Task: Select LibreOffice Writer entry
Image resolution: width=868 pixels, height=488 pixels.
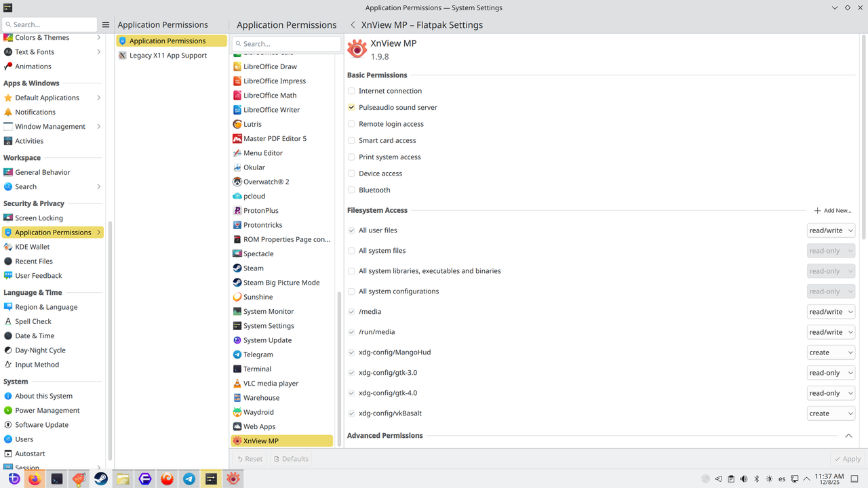Action: coord(282,110)
